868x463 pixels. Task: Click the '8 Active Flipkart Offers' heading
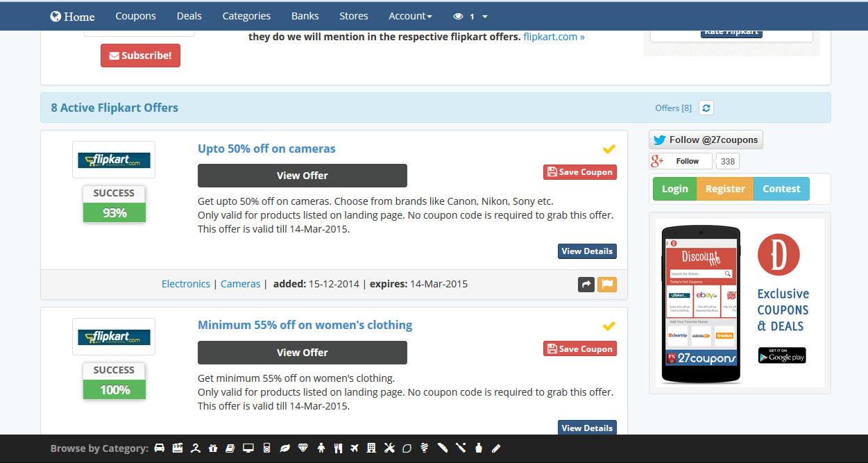pyautogui.click(x=114, y=108)
